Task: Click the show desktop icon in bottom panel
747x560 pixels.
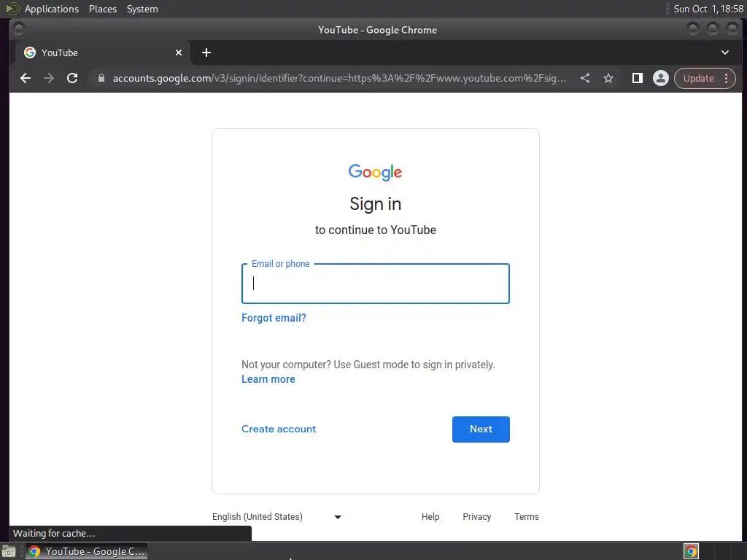Action: pyautogui.click(x=9, y=551)
